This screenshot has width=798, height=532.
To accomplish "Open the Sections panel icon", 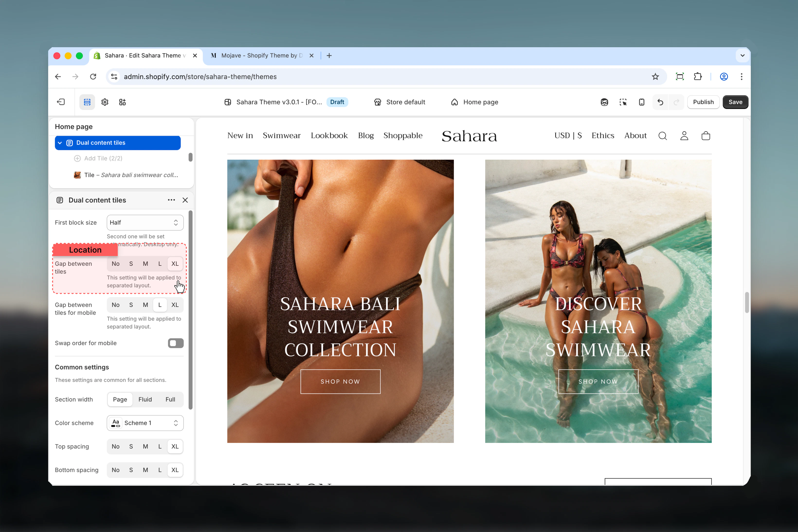I will click(87, 102).
